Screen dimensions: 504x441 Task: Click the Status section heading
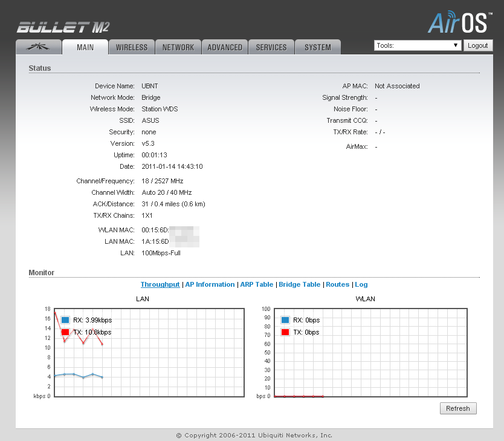(x=39, y=68)
